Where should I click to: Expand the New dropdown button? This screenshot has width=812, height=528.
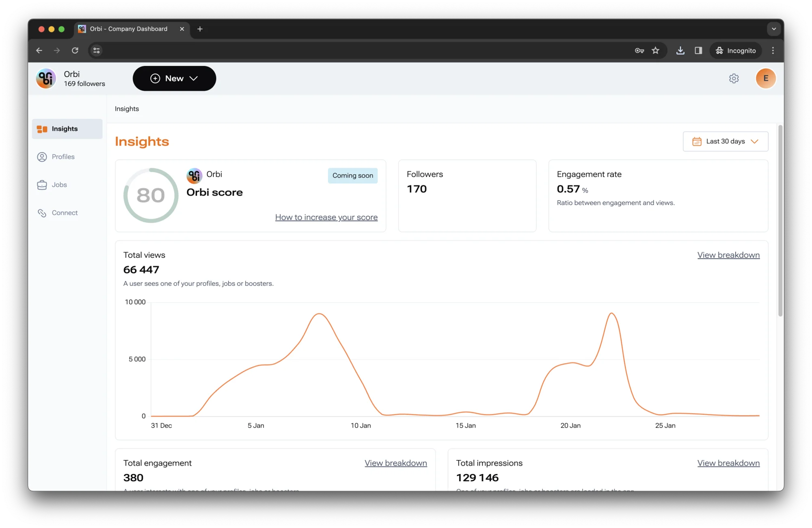(x=174, y=78)
